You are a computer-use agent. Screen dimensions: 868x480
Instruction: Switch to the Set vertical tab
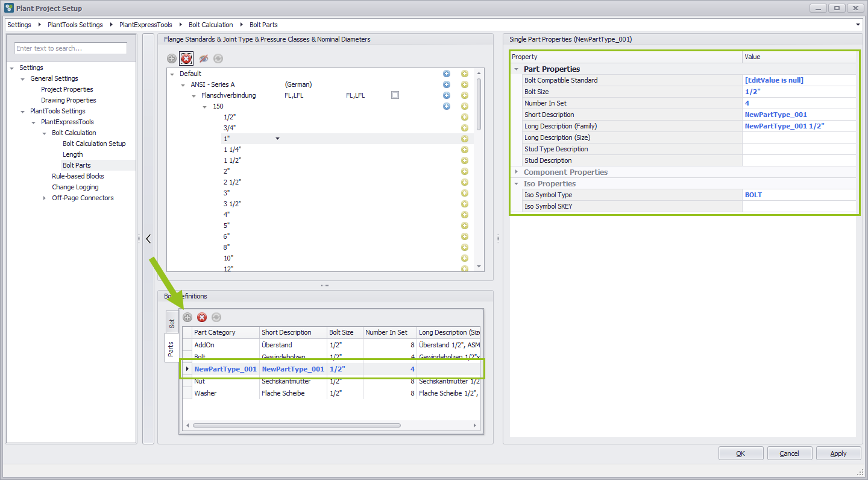(x=171, y=323)
